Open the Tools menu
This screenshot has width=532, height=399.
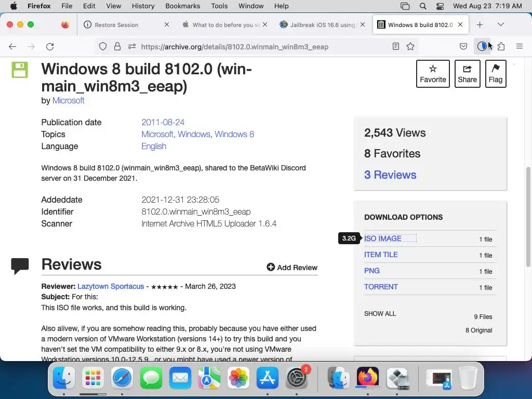(219, 6)
